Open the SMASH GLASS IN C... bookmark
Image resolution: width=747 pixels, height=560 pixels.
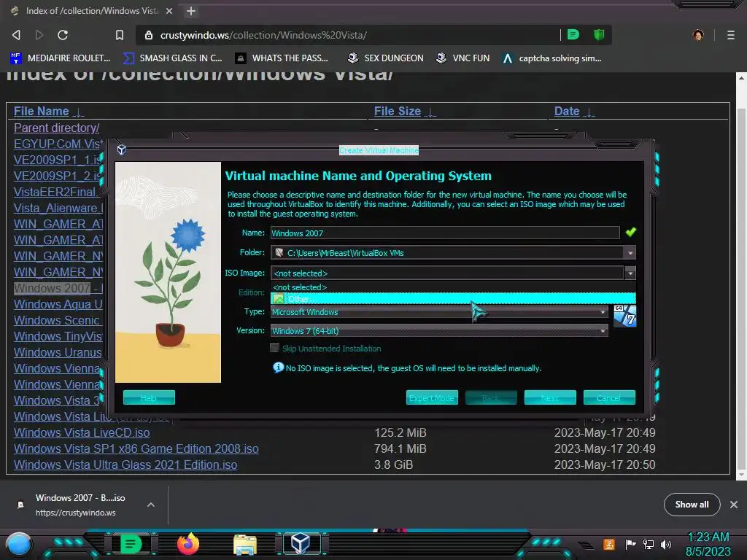click(173, 58)
